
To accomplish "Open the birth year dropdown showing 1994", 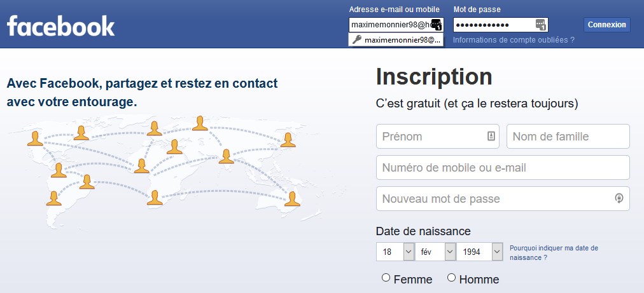I will (x=480, y=252).
